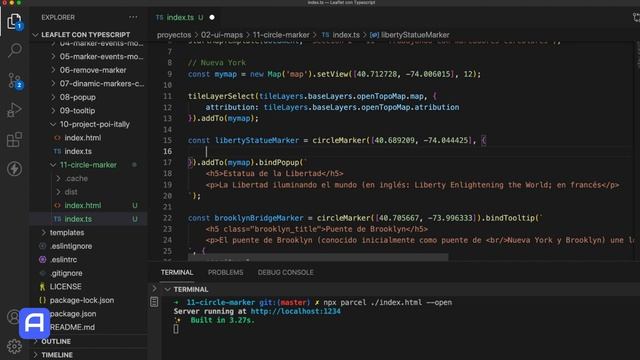Open LICENSE file in explorer
The height and width of the screenshot is (360, 640).
pyautogui.click(x=65, y=287)
